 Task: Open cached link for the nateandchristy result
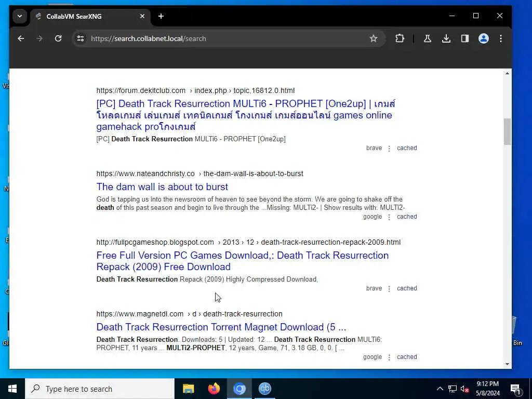tap(407, 217)
